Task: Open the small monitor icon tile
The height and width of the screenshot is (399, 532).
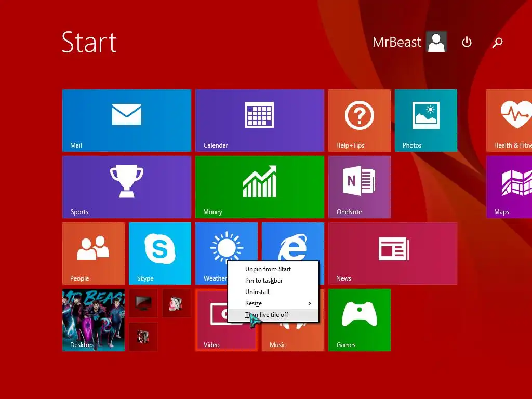Action: tap(143, 303)
